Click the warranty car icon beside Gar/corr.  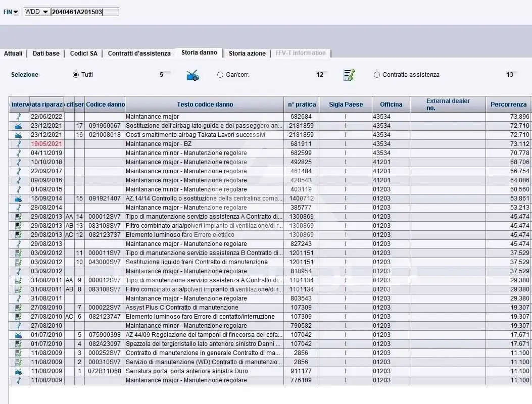(x=192, y=75)
